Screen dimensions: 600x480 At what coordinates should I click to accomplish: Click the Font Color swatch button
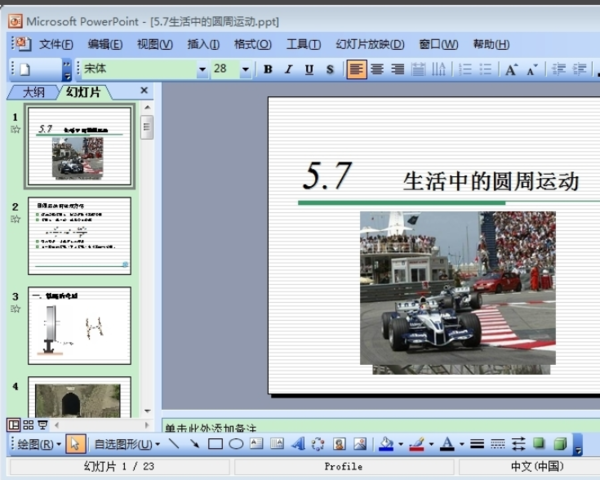point(447,444)
